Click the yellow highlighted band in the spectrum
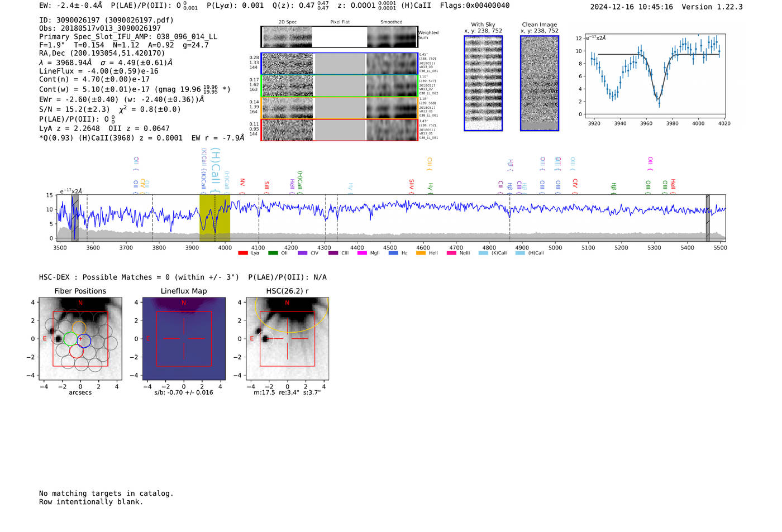Screen dimensions: 782x532 tap(214, 218)
